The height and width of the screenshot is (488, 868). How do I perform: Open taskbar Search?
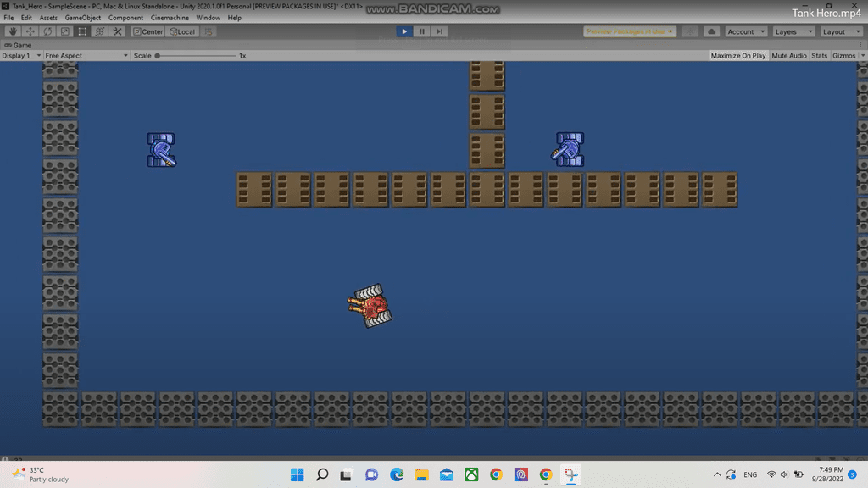[x=322, y=474]
